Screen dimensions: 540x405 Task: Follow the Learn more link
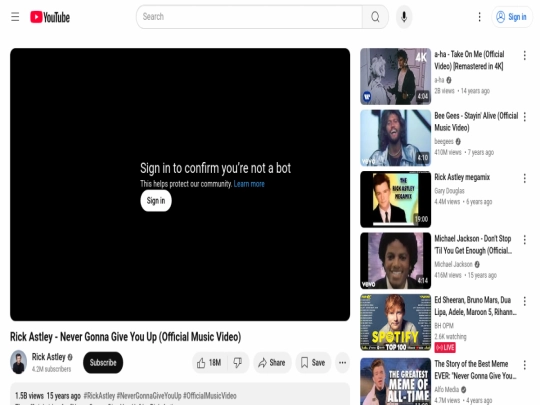click(x=249, y=184)
